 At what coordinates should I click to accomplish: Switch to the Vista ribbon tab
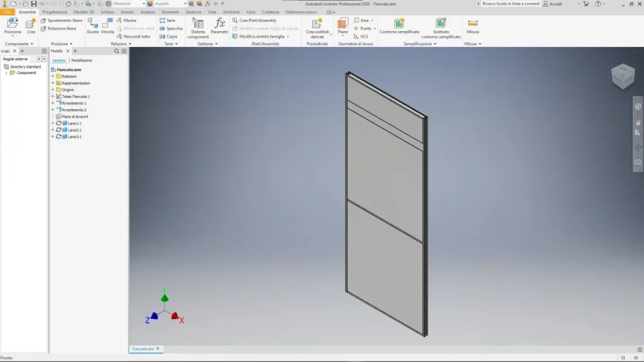pos(212,12)
